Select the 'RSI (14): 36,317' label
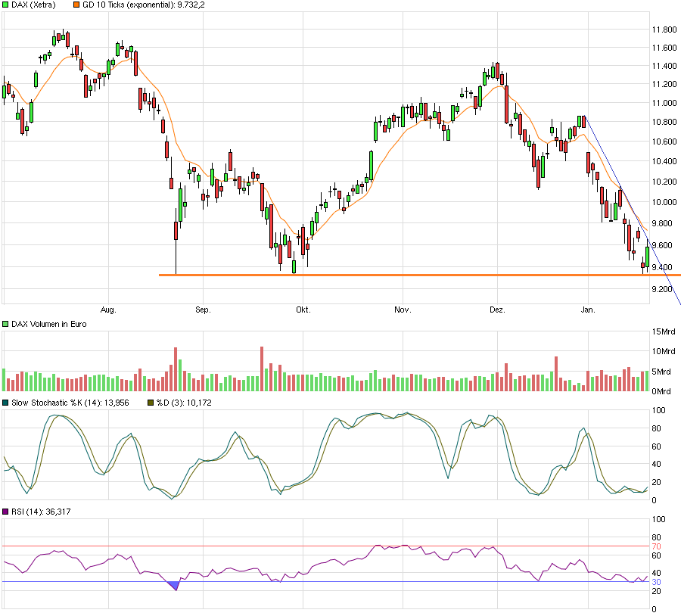Image resolution: width=681 pixels, height=616 pixels. click(41, 512)
